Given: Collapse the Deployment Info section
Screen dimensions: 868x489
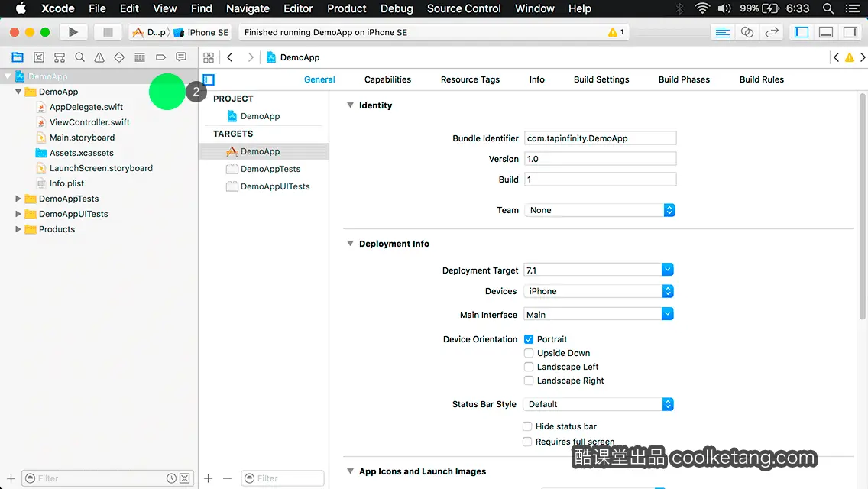Looking at the screenshot, I should [x=350, y=243].
